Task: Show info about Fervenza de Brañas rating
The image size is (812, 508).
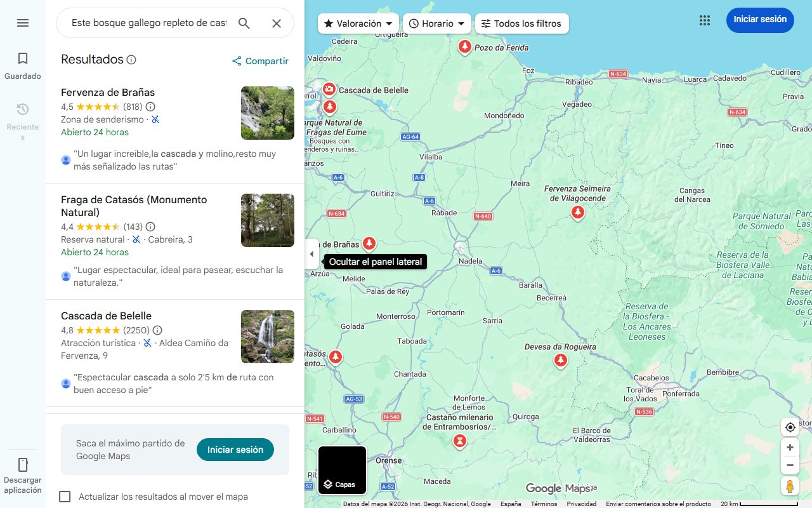Action: click(x=149, y=107)
